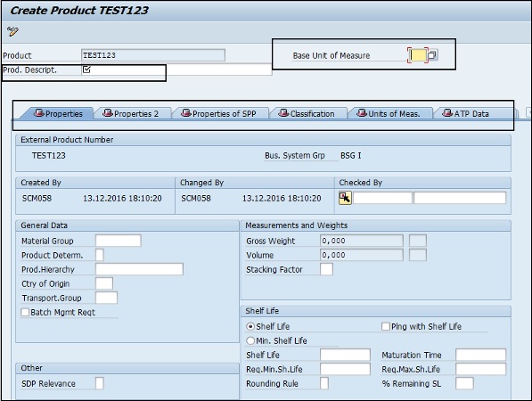Click the Maturation Time field

coord(481,355)
